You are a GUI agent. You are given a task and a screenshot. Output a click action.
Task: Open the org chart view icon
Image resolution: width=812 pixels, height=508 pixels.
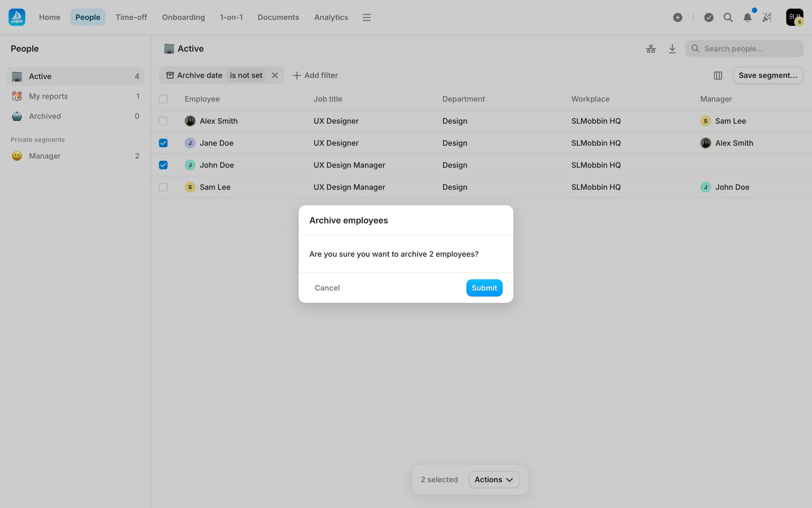pos(650,49)
